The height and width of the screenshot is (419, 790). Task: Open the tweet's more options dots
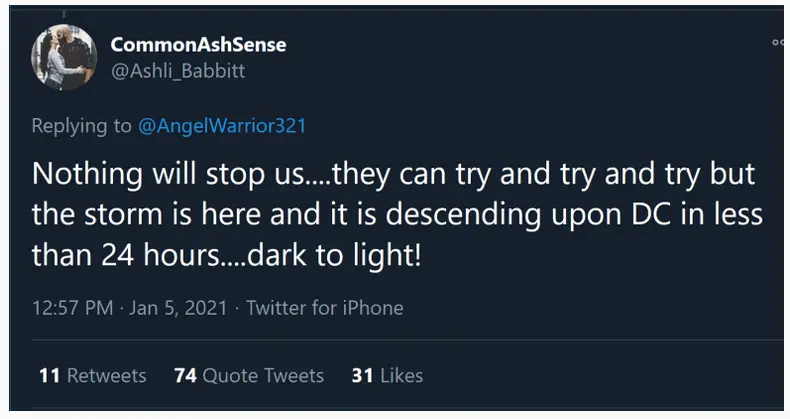coord(778,43)
